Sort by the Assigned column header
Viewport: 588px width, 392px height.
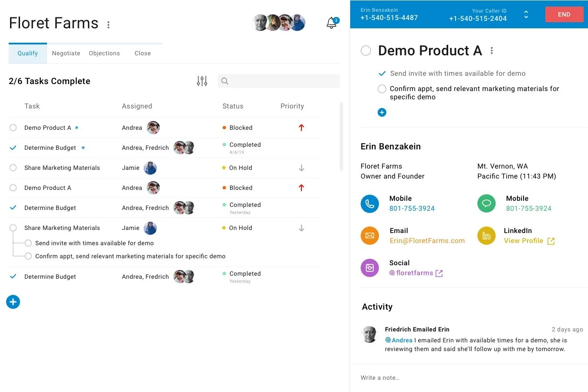click(137, 106)
